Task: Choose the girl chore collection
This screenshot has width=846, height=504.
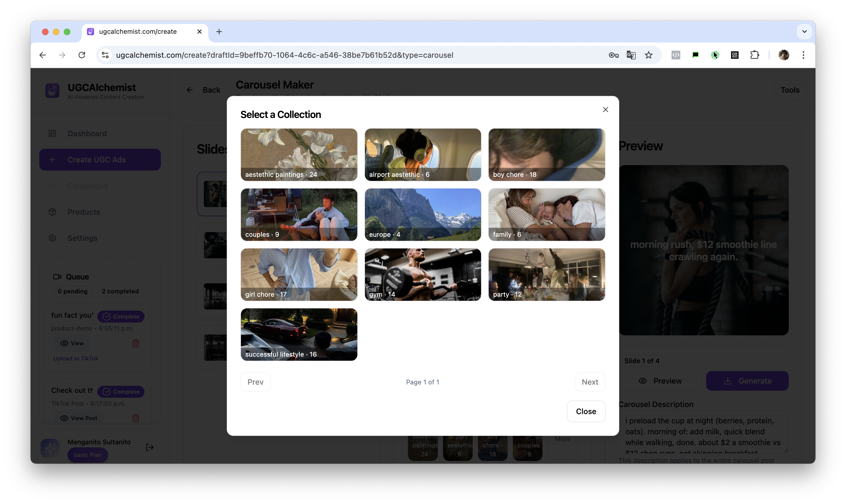Action: click(x=299, y=274)
